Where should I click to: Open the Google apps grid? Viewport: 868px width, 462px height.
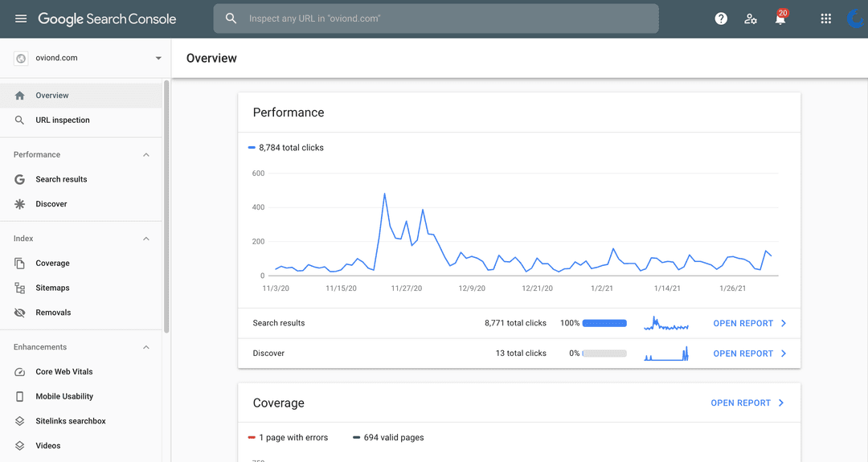pyautogui.click(x=826, y=18)
